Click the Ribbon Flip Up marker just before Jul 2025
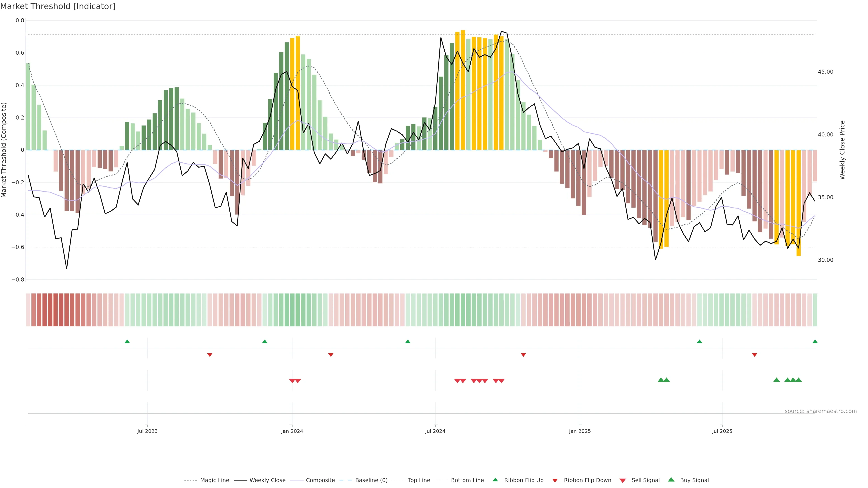This screenshot has width=868, height=488. pyautogui.click(x=700, y=342)
